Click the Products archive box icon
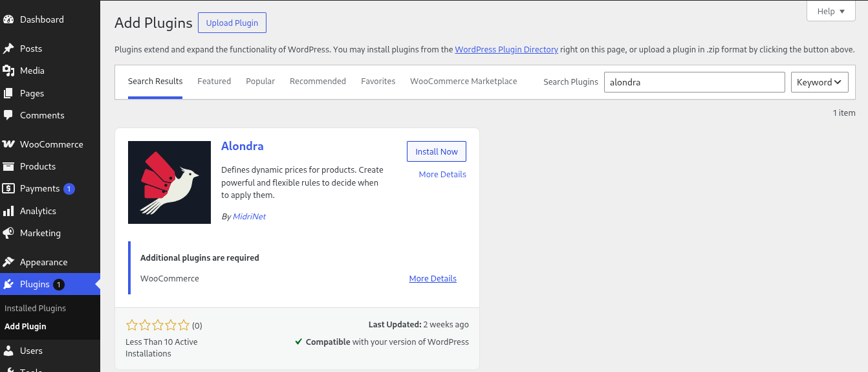This screenshot has height=372, width=868. click(8, 166)
